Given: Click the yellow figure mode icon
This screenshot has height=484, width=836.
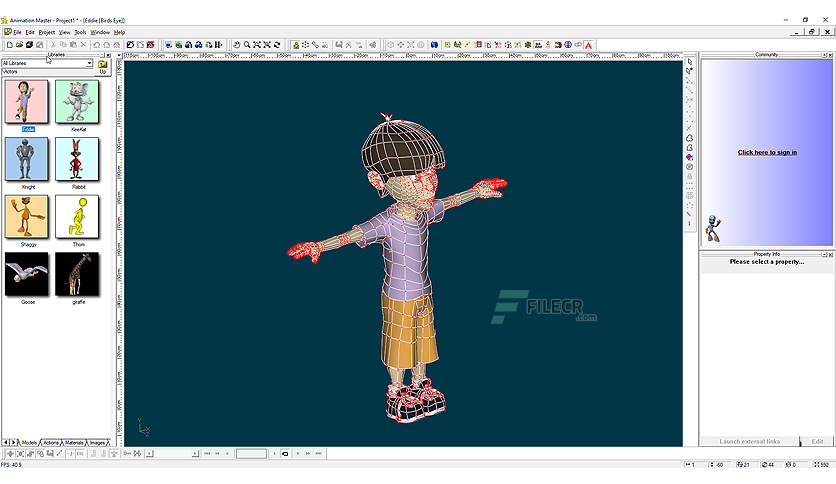Looking at the screenshot, I should pos(295,45).
